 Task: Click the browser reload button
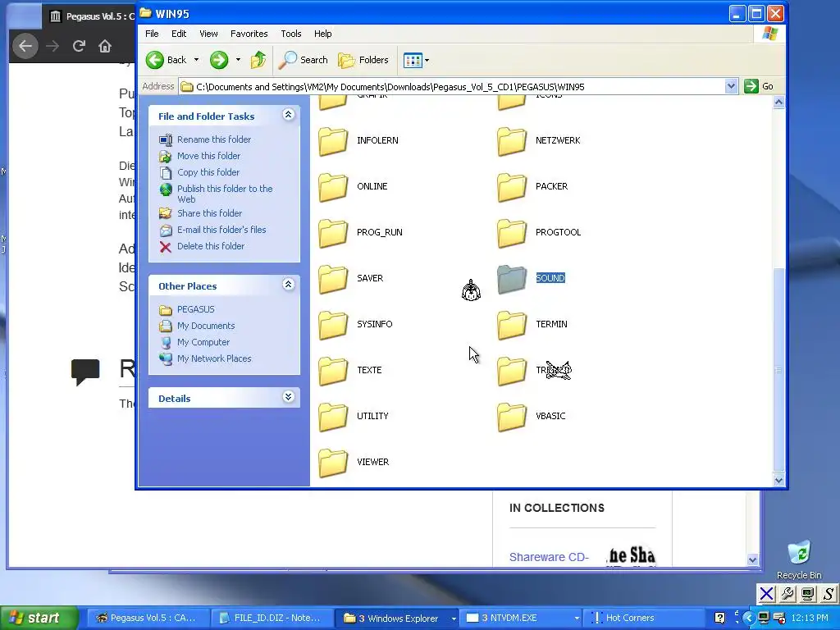pyautogui.click(x=79, y=46)
